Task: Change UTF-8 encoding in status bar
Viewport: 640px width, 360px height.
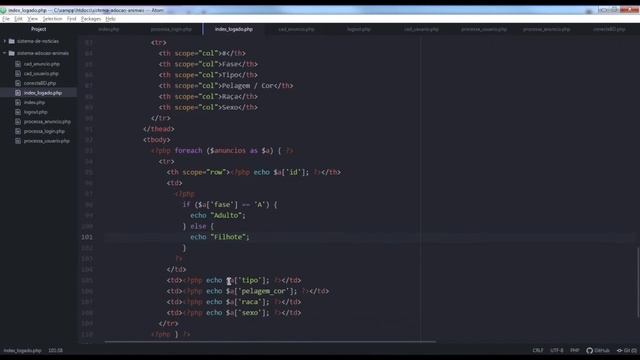Action: [x=557, y=351]
